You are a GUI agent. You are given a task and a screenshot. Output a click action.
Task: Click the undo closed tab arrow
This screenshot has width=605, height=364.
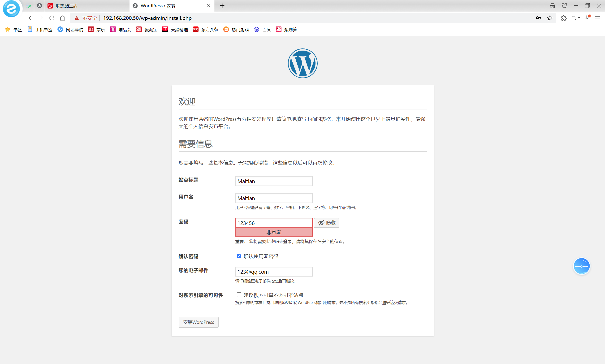[x=574, y=18]
